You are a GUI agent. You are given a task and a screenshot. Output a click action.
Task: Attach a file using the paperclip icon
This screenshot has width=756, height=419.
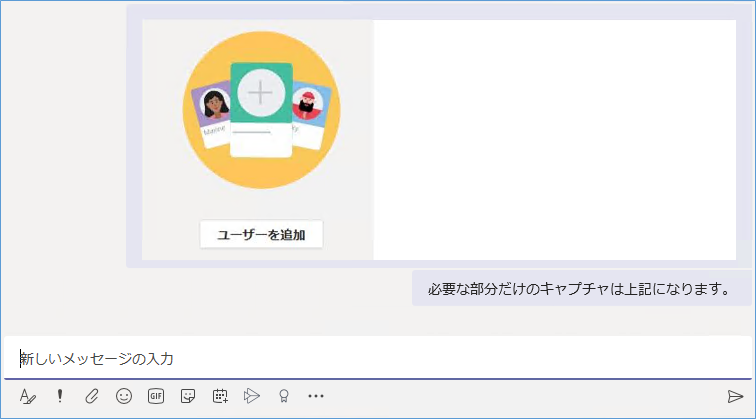tap(91, 396)
